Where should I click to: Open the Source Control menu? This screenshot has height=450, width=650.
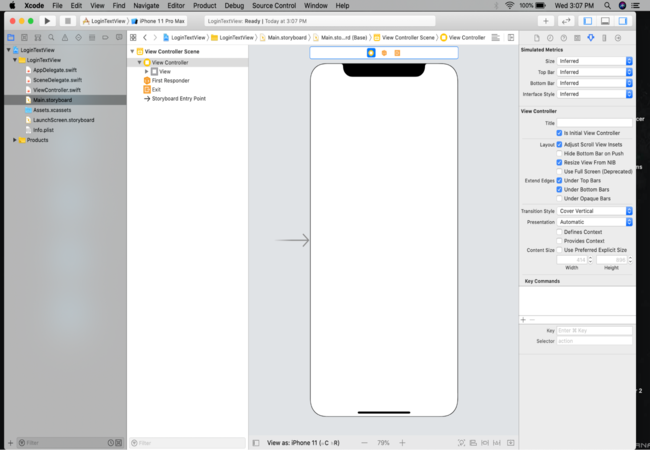274,5
